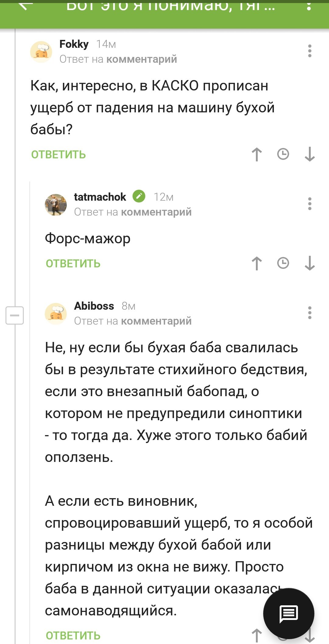Upvote Fokky's comment about КАСКО
The width and height of the screenshot is (329, 644).
coord(257,154)
